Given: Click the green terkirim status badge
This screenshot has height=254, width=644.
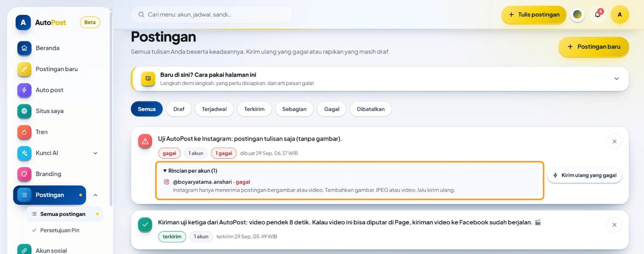Looking at the screenshot, I should coord(172,237).
